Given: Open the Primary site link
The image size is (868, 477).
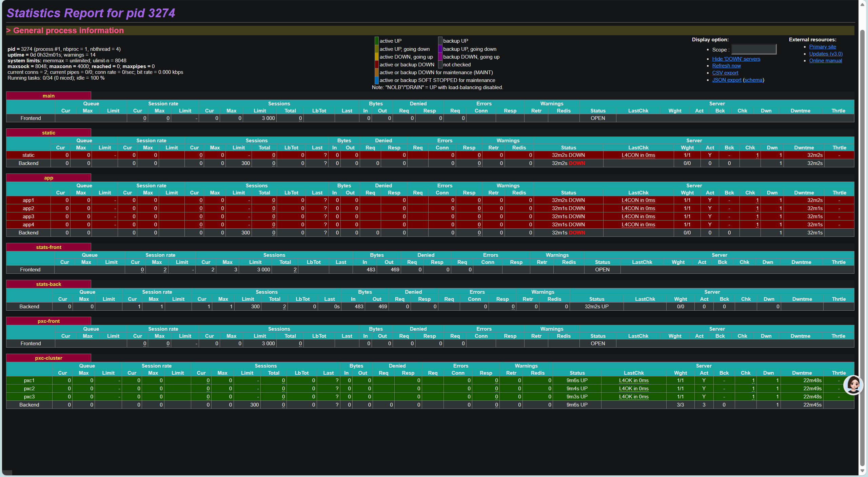Looking at the screenshot, I should tap(822, 47).
